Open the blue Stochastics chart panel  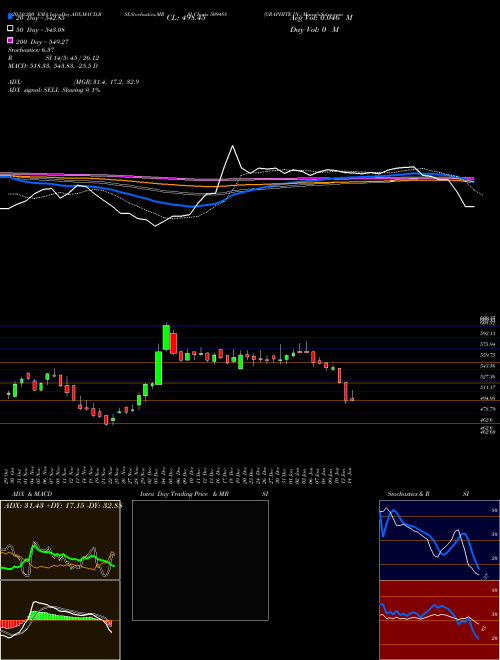click(x=439, y=540)
